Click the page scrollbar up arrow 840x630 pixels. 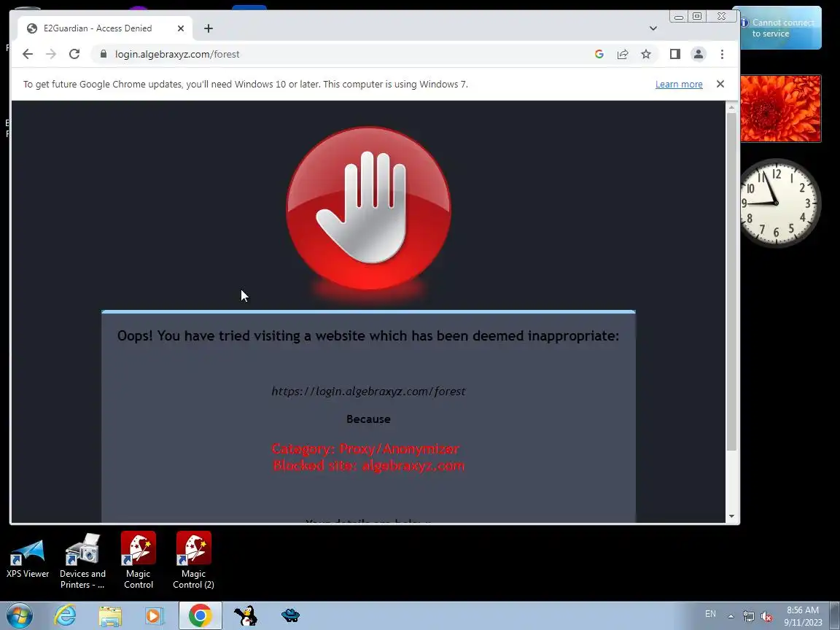tap(732, 108)
